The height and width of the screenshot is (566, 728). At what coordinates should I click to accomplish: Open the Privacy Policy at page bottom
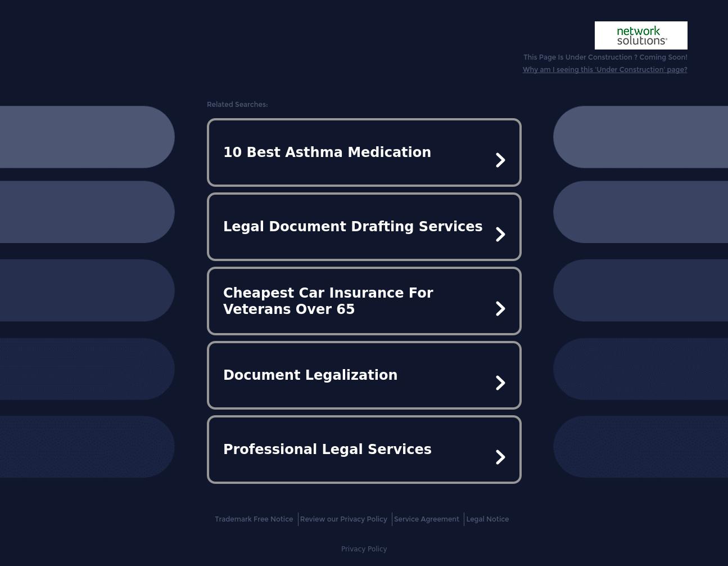pyautogui.click(x=364, y=549)
